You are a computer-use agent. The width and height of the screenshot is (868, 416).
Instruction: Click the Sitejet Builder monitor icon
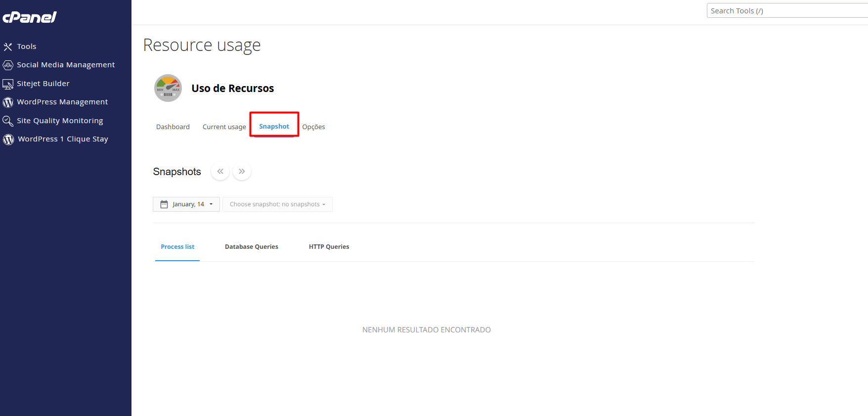tap(8, 84)
